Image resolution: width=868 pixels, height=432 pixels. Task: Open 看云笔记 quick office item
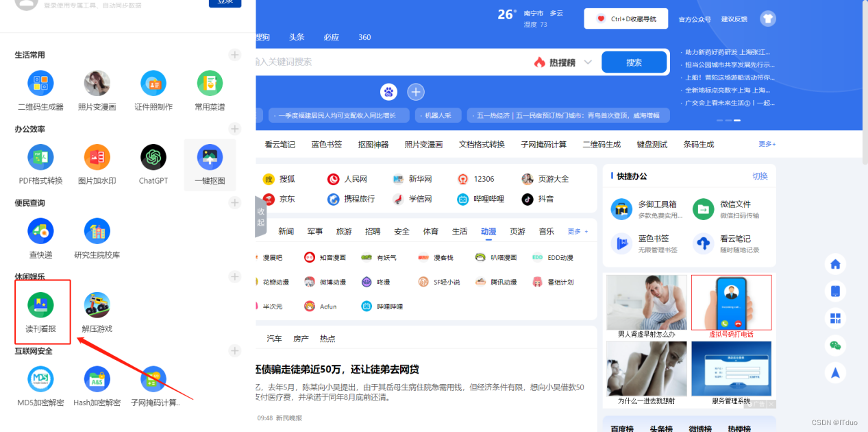(x=726, y=243)
